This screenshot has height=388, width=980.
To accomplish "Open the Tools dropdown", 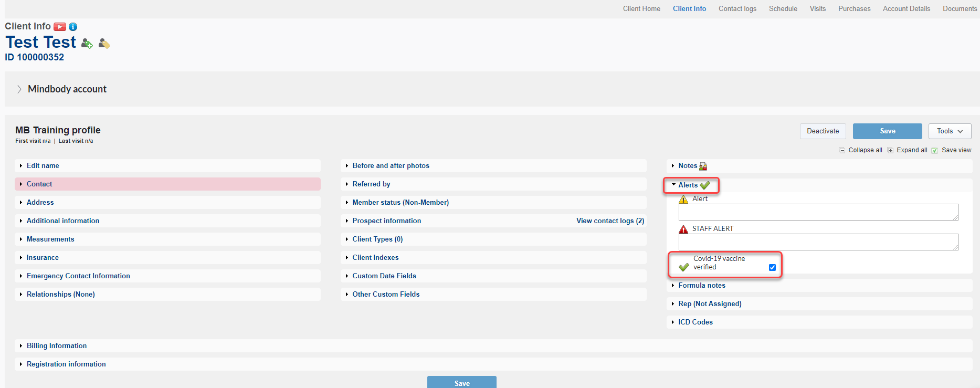I will (950, 131).
